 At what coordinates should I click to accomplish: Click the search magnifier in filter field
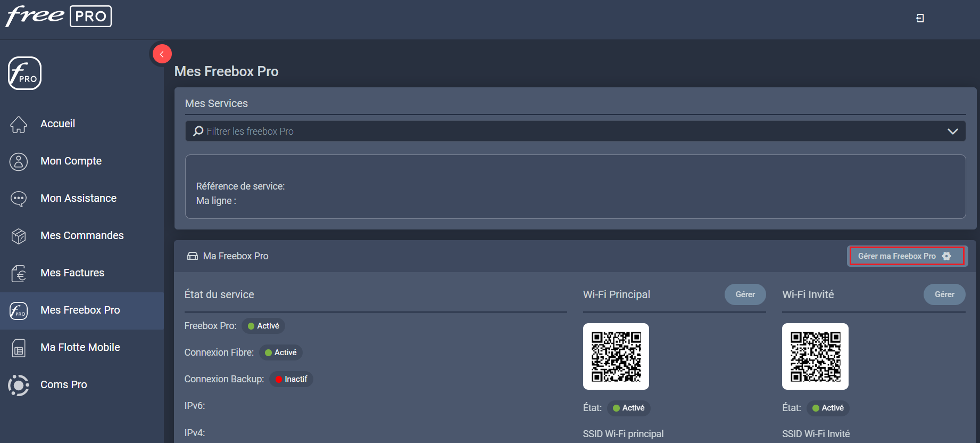[x=198, y=131]
